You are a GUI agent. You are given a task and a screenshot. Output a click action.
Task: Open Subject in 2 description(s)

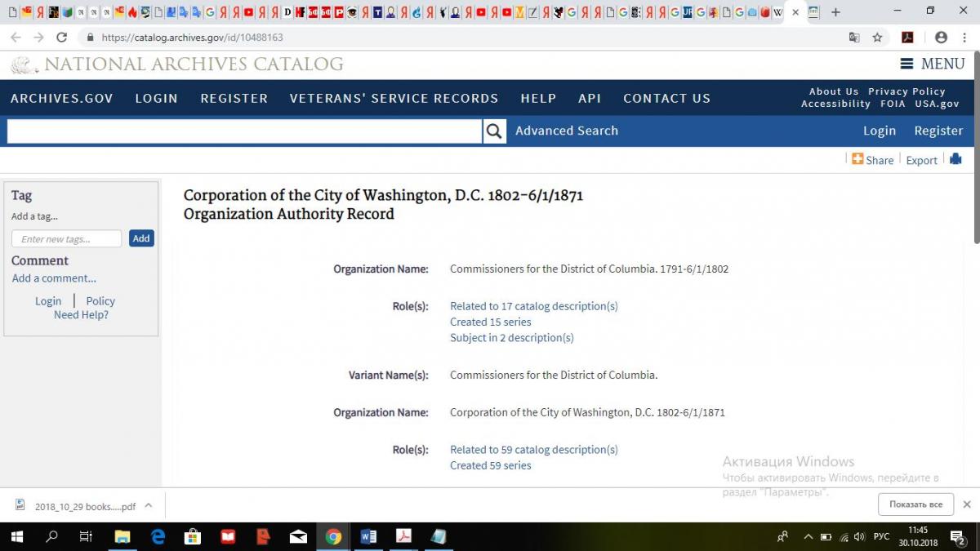click(512, 337)
